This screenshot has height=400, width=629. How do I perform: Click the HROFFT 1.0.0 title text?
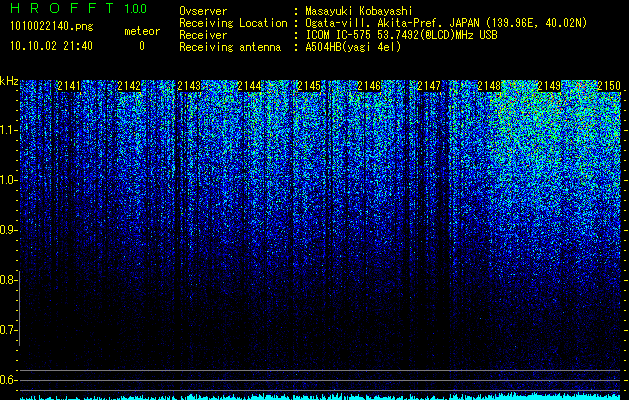click(79, 8)
